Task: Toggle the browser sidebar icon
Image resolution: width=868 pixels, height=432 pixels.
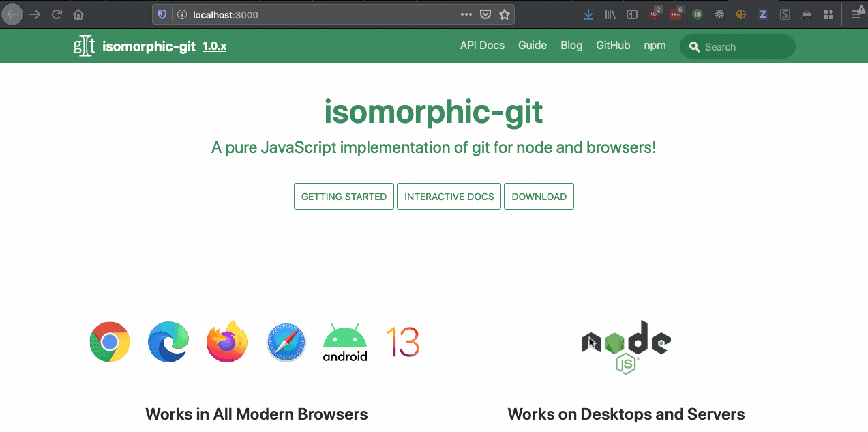Action: [x=632, y=14]
